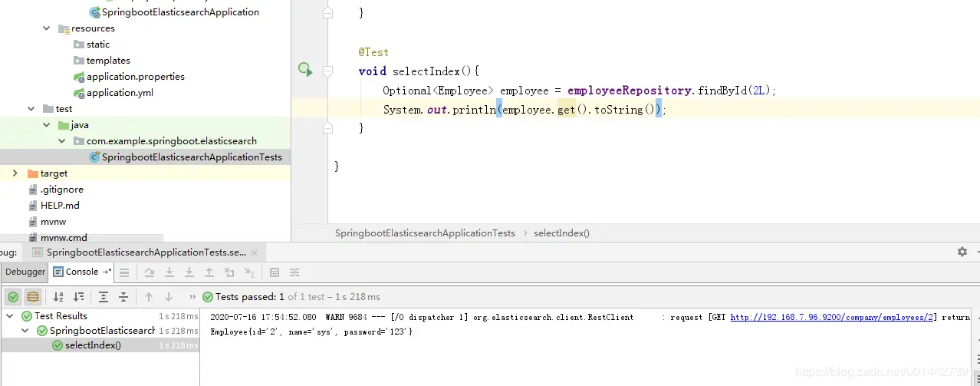The height and width of the screenshot is (386, 980).
Task: Click Trace Current Stream Chain icon
Action: pyautogui.click(x=294, y=272)
